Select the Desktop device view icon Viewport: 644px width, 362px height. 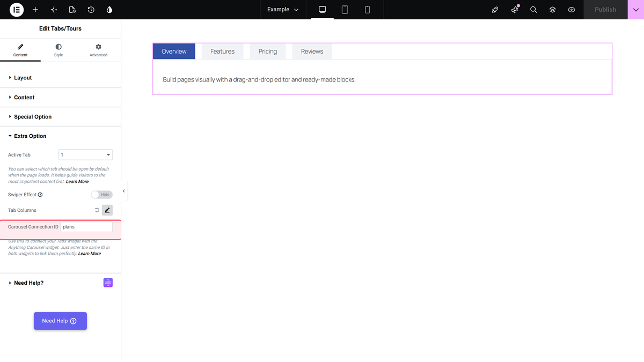(x=323, y=10)
